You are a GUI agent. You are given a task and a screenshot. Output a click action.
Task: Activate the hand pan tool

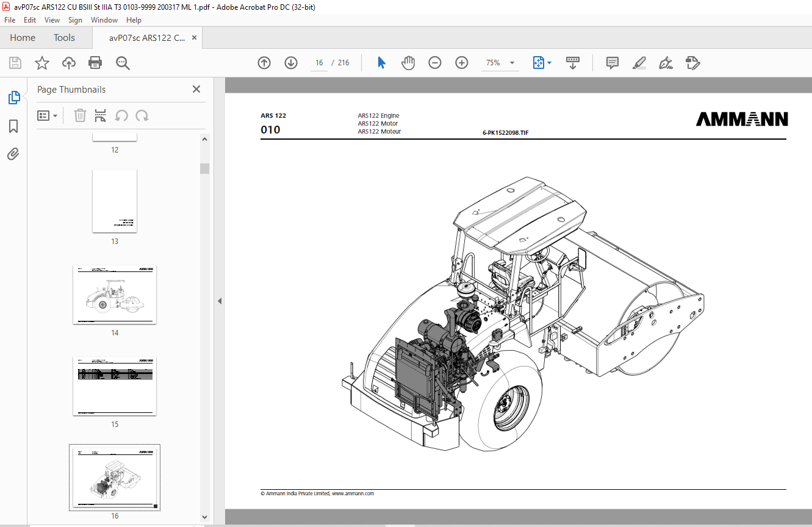tap(408, 63)
